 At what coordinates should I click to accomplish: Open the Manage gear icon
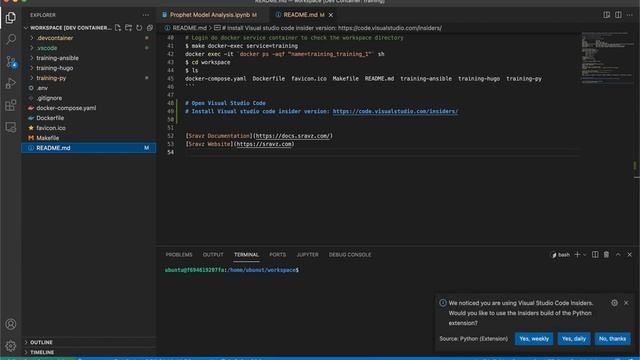tap(11, 346)
